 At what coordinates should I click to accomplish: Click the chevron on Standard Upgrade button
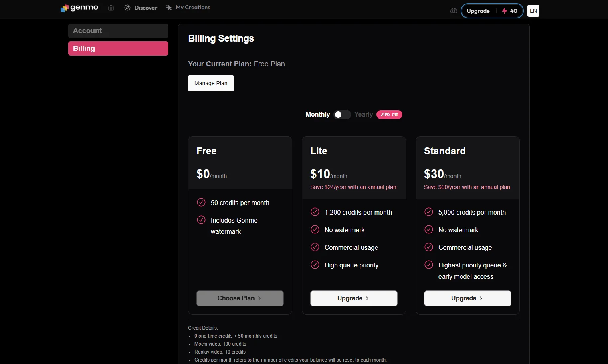tap(481, 298)
